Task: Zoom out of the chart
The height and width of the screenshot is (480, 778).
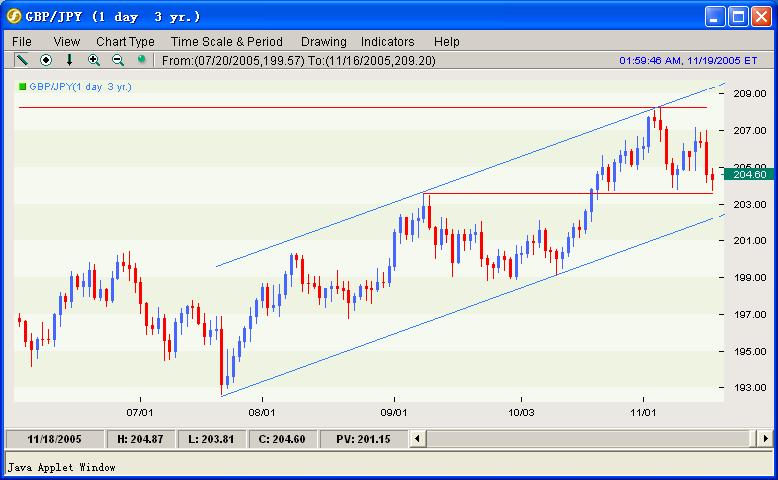Action: (x=118, y=60)
